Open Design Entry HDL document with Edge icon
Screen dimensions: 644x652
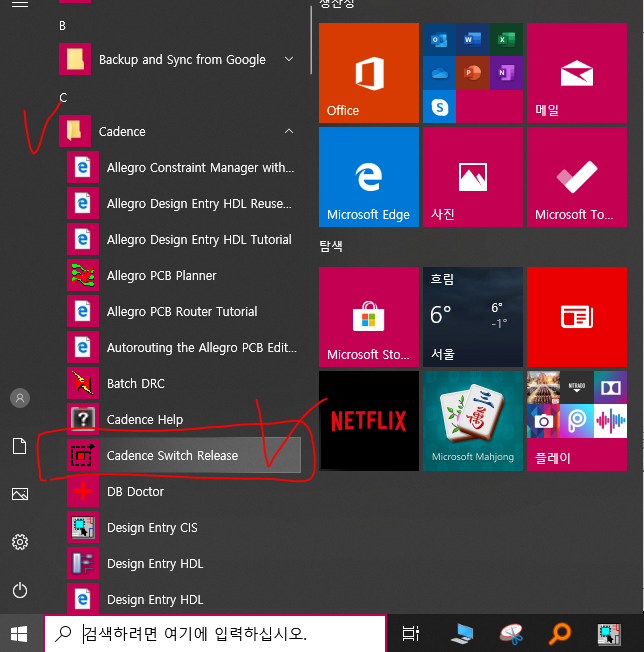[184, 599]
